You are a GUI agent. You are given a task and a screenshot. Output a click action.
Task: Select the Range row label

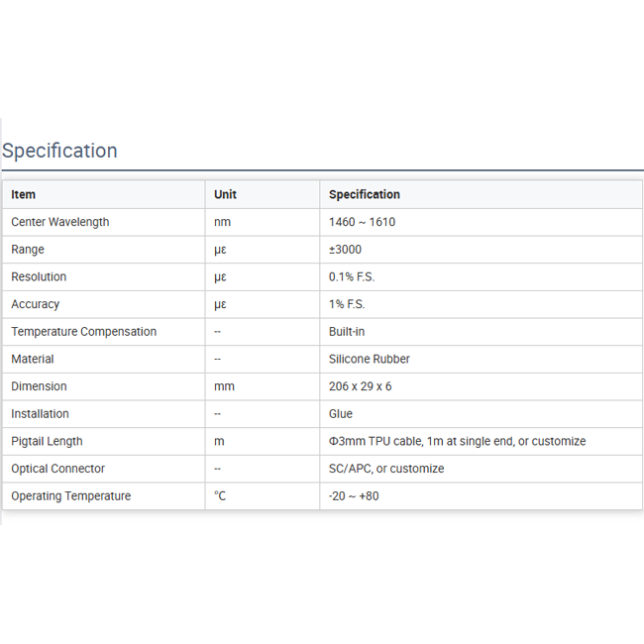28,250
